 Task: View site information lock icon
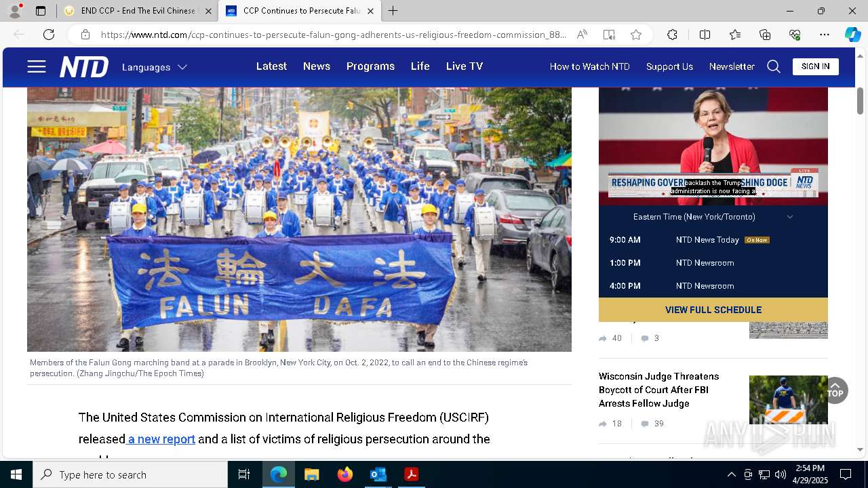click(x=85, y=35)
